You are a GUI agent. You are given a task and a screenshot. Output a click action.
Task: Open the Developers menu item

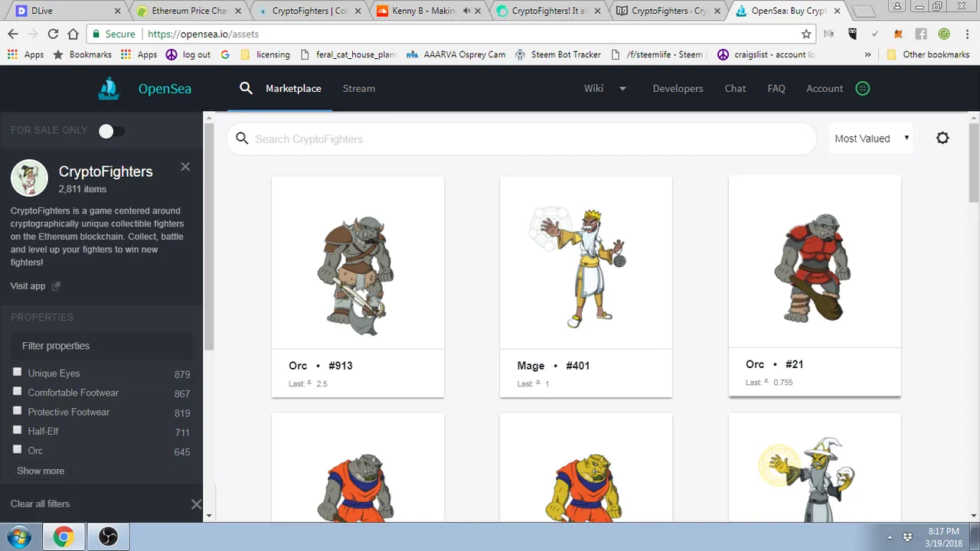678,89
